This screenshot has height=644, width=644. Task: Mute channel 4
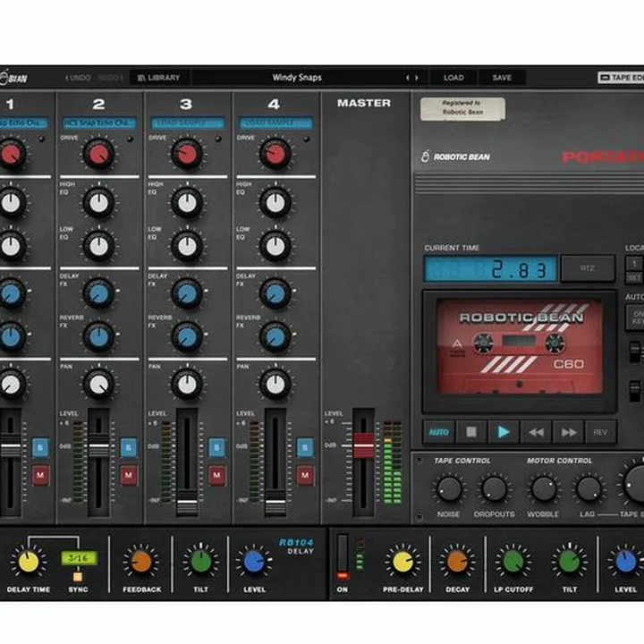[x=305, y=475]
